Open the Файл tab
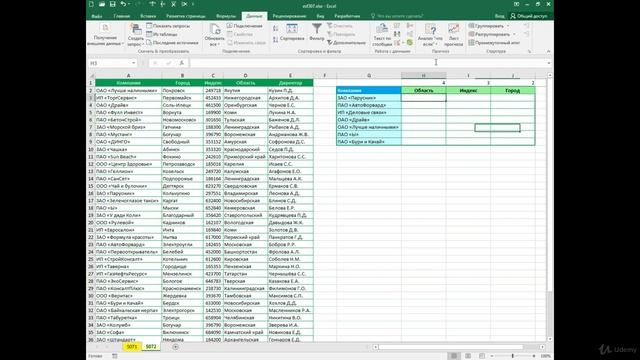This screenshot has height=360, width=640. (97, 16)
